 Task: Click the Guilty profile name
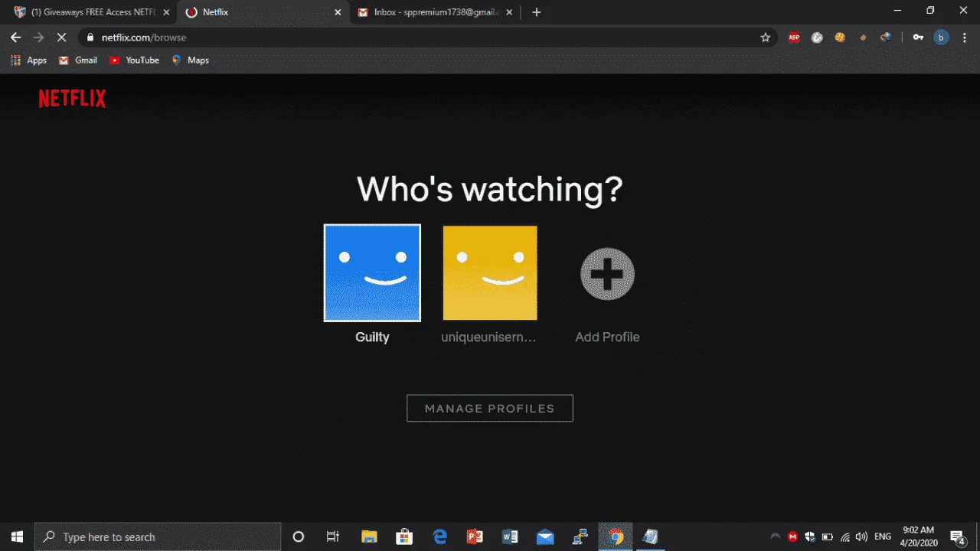(372, 337)
